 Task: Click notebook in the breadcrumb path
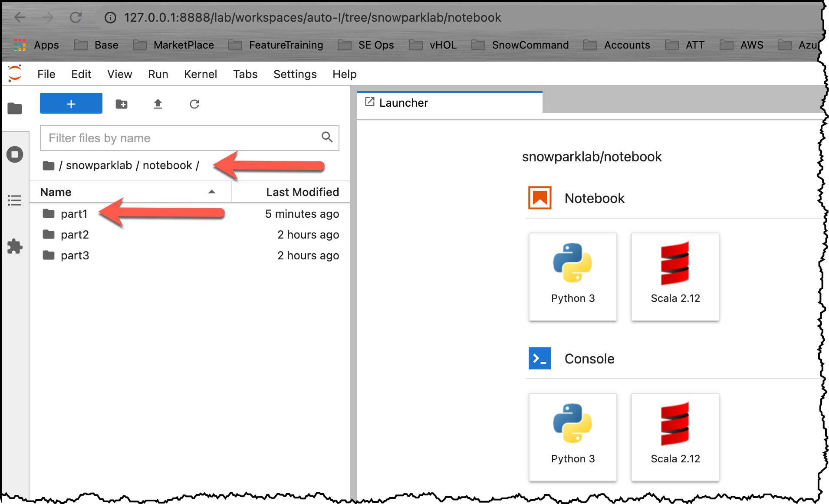pyautogui.click(x=168, y=166)
